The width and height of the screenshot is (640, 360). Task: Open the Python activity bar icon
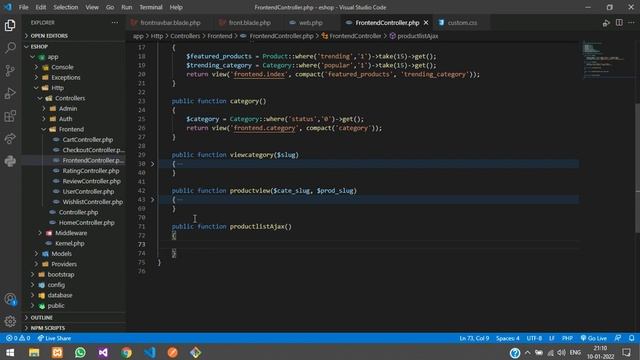point(10,161)
